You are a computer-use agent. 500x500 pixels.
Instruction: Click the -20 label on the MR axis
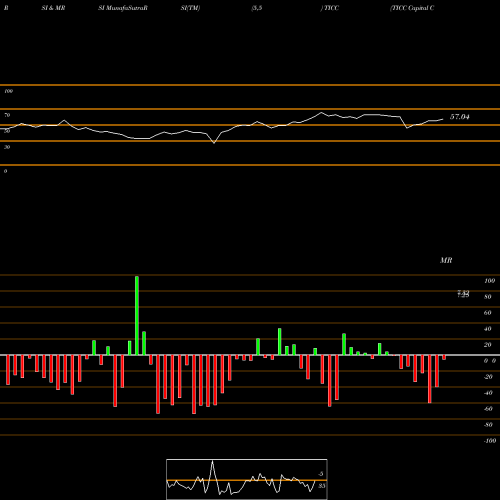(x=488, y=377)
